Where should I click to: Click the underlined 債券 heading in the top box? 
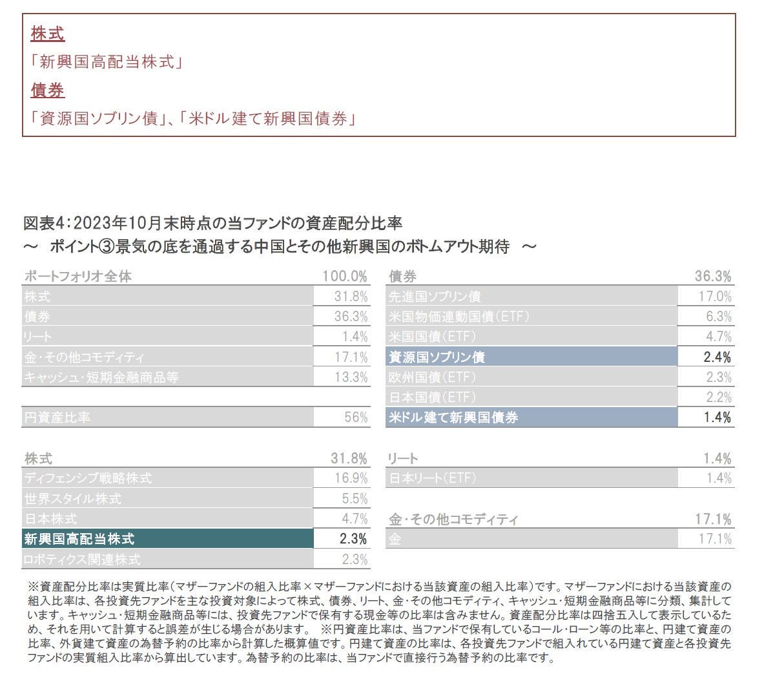pyautogui.click(x=48, y=90)
